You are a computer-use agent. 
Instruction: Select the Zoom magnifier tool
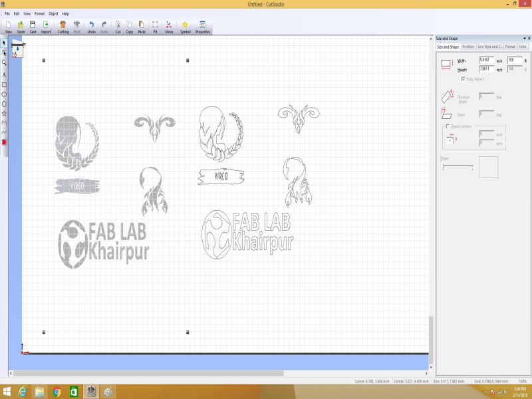(x=4, y=63)
